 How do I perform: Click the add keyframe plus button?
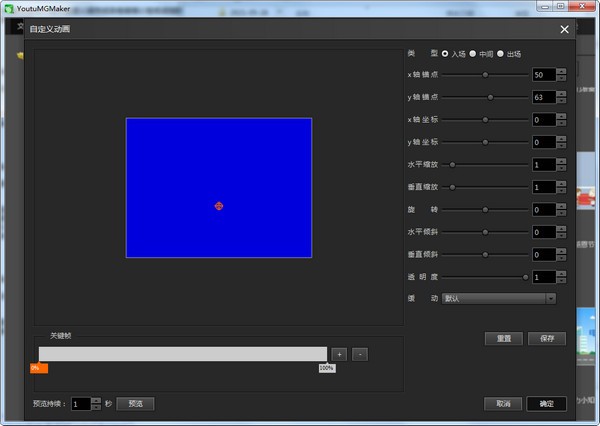click(339, 354)
